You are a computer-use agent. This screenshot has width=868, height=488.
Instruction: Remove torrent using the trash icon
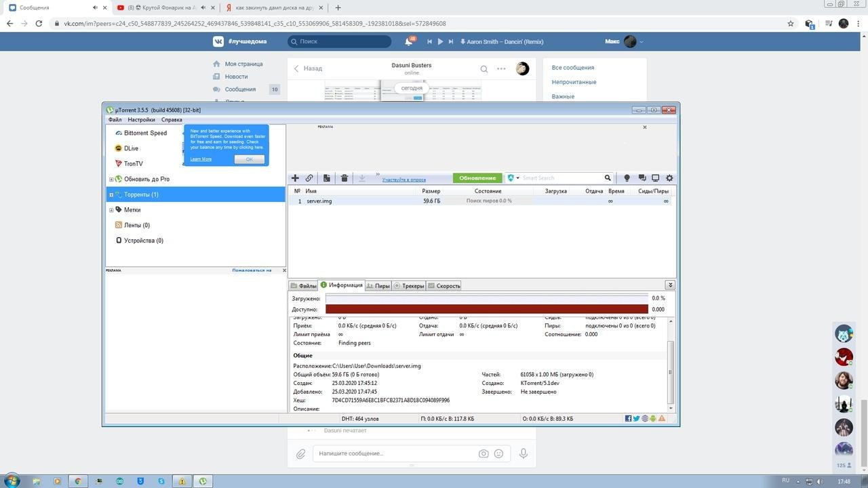(x=344, y=178)
